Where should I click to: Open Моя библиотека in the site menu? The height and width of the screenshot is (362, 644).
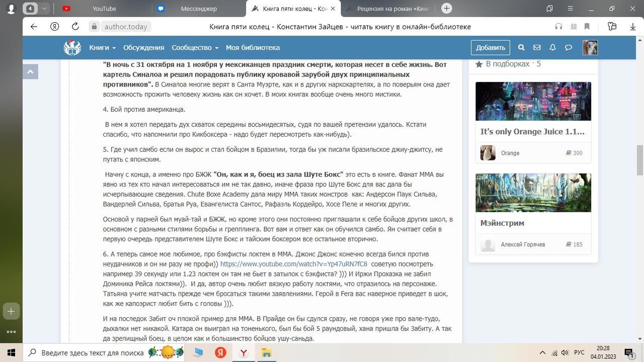253,47
